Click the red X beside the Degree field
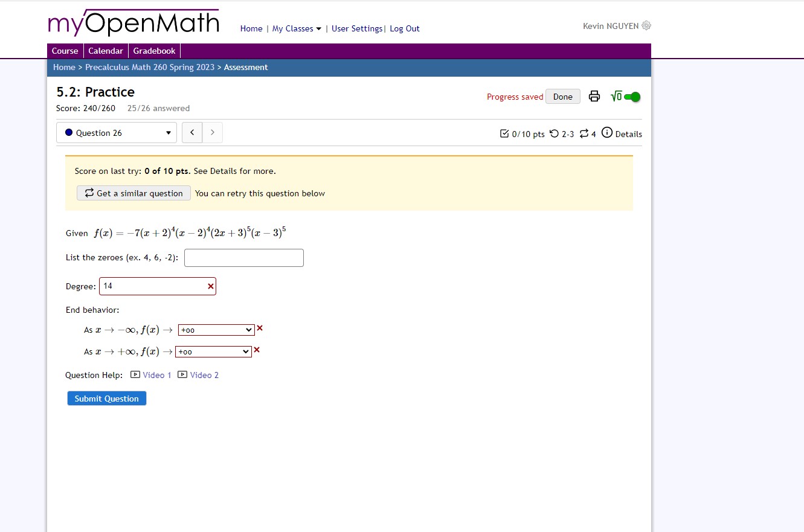This screenshot has height=532, width=804. tap(210, 286)
